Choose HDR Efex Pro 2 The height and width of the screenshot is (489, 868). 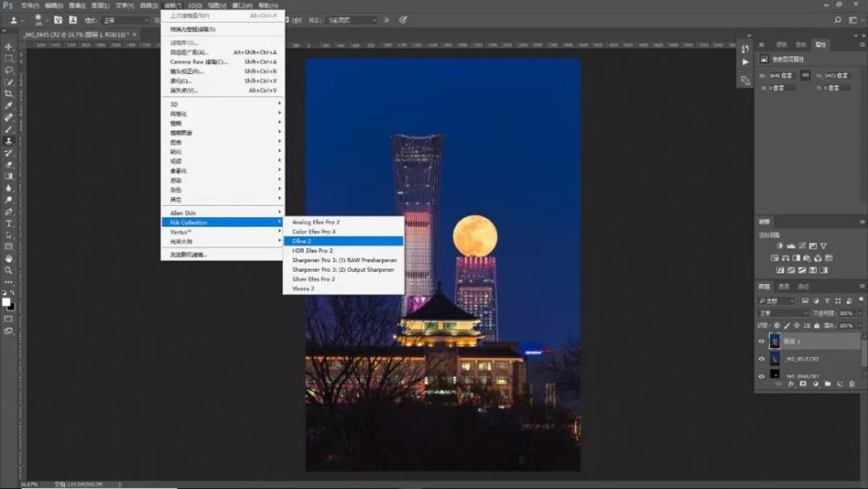(343, 250)
